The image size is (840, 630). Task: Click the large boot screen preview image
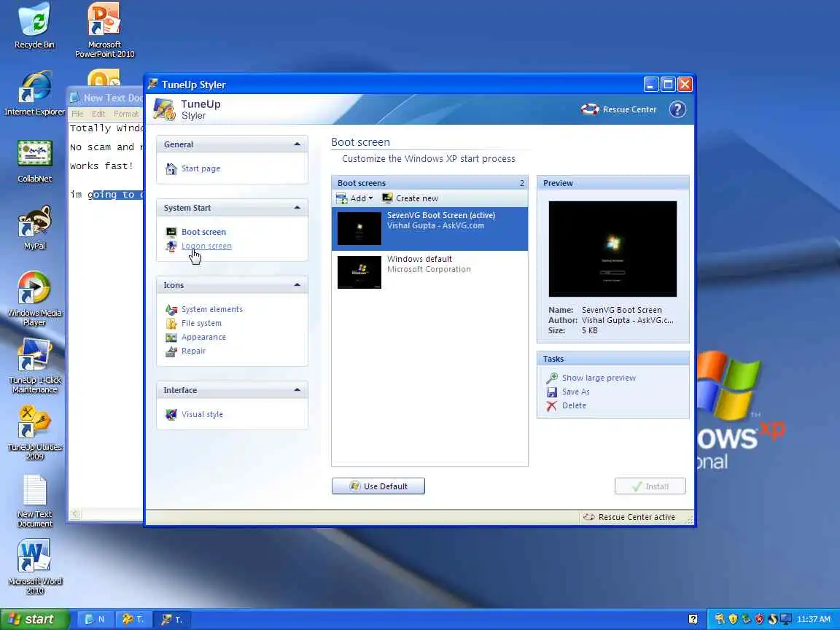[612, 249]
